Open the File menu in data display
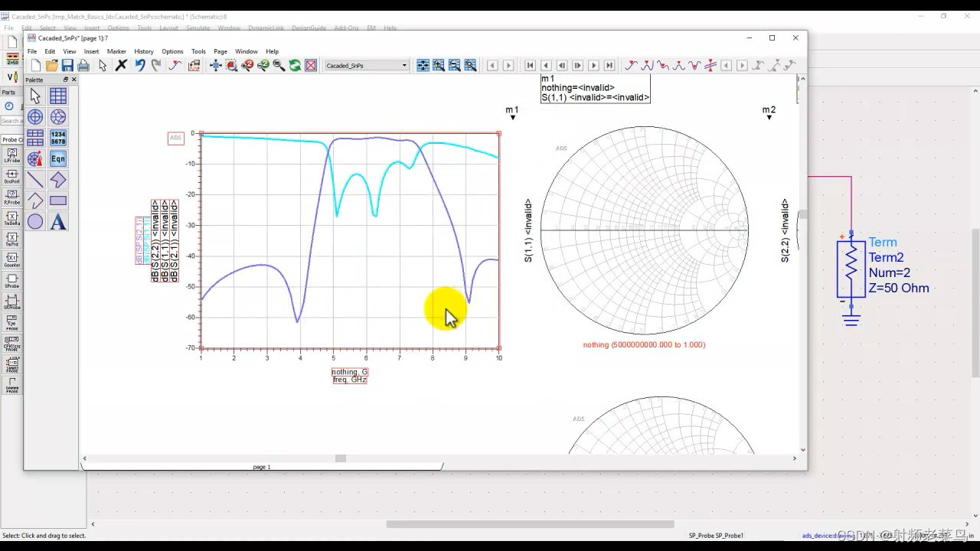 pyautogui.click(x=32, y=51)
